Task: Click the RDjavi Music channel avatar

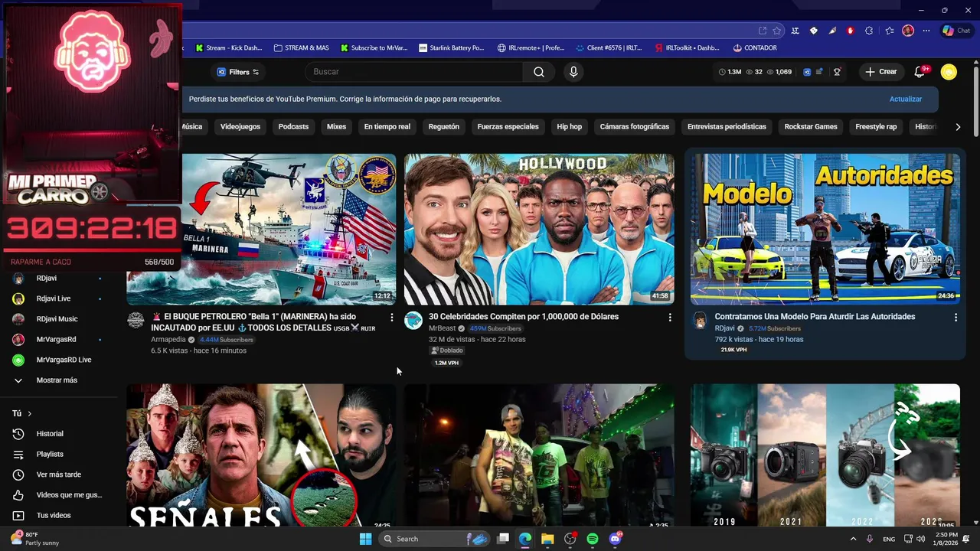Action: tap(18, 319)
